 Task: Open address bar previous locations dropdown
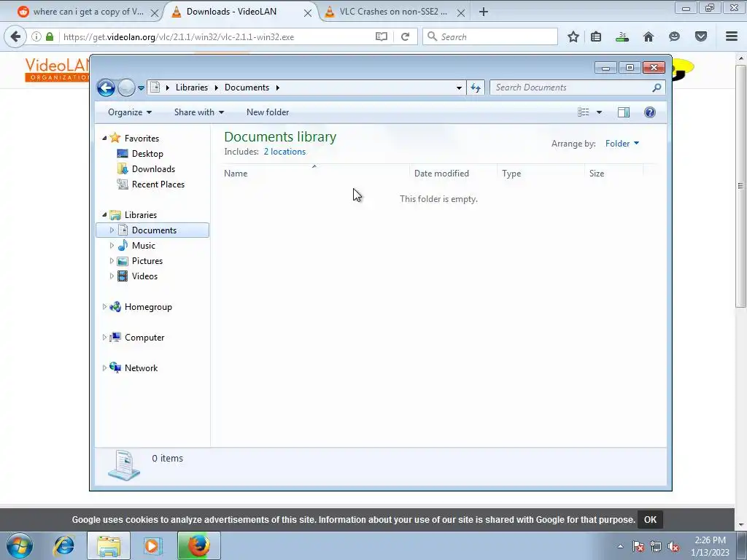pyautogui.click(x=459, y=87)
